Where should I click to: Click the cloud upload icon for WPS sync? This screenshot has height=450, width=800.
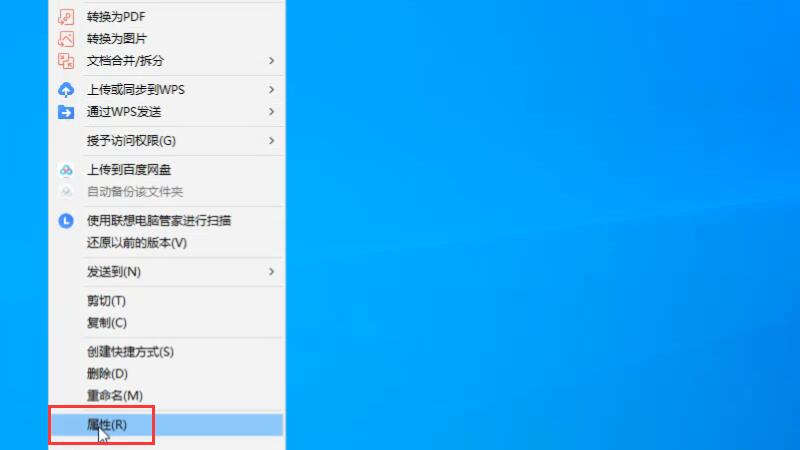tap(66, 90)
